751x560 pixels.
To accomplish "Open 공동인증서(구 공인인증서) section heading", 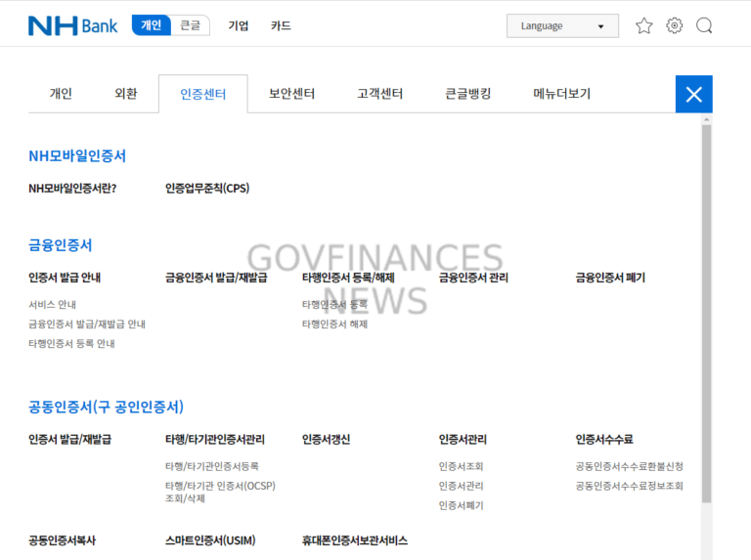I will point(107,407).
